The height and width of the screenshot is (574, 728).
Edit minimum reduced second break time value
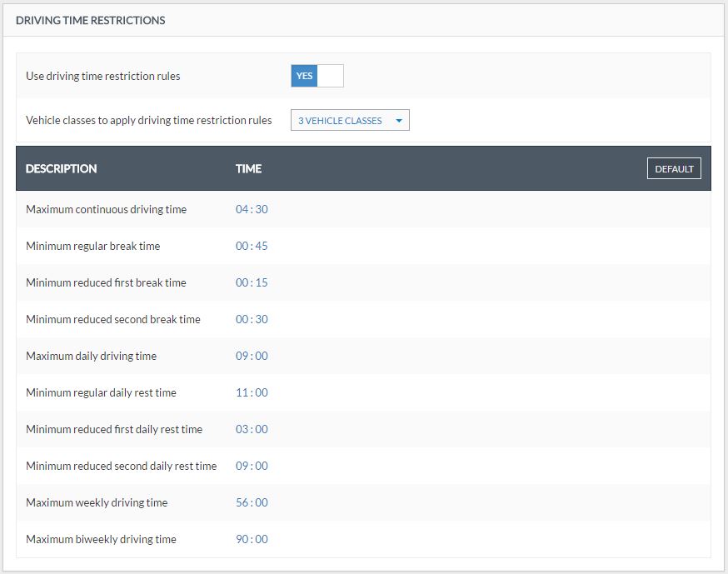[x=252, y=320]
